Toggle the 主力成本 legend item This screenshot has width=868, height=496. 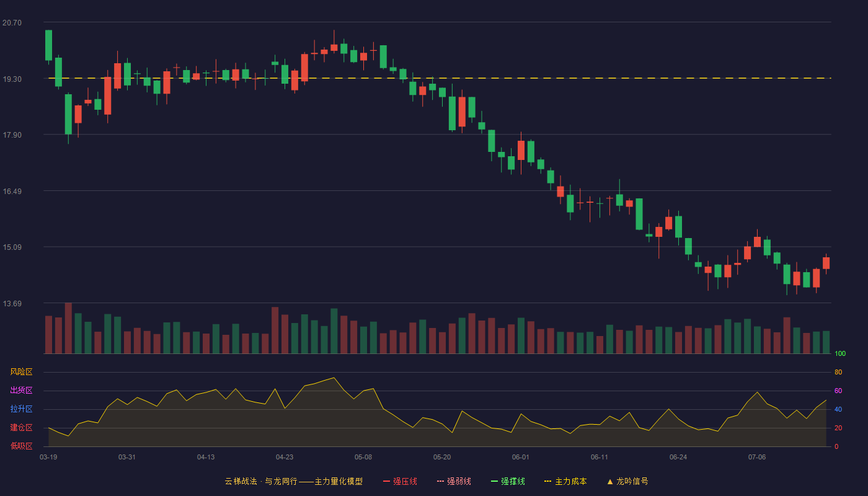pyautogui.click(x=565, y=481)
